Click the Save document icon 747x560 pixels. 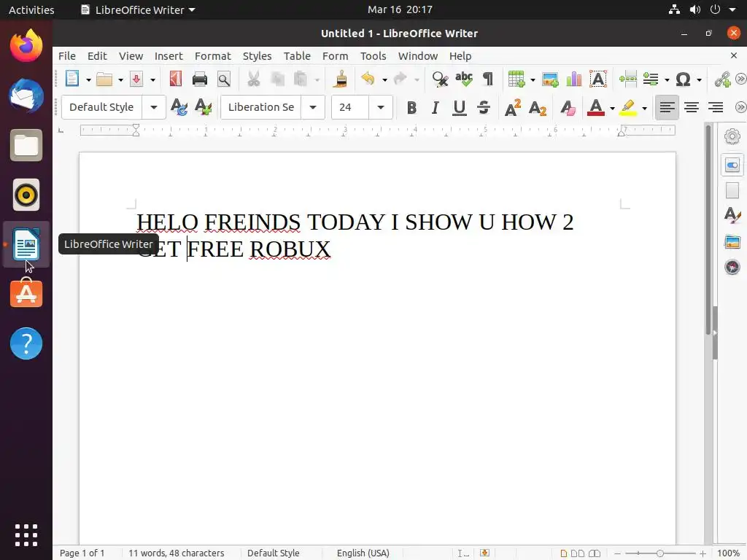pos(136,79)
